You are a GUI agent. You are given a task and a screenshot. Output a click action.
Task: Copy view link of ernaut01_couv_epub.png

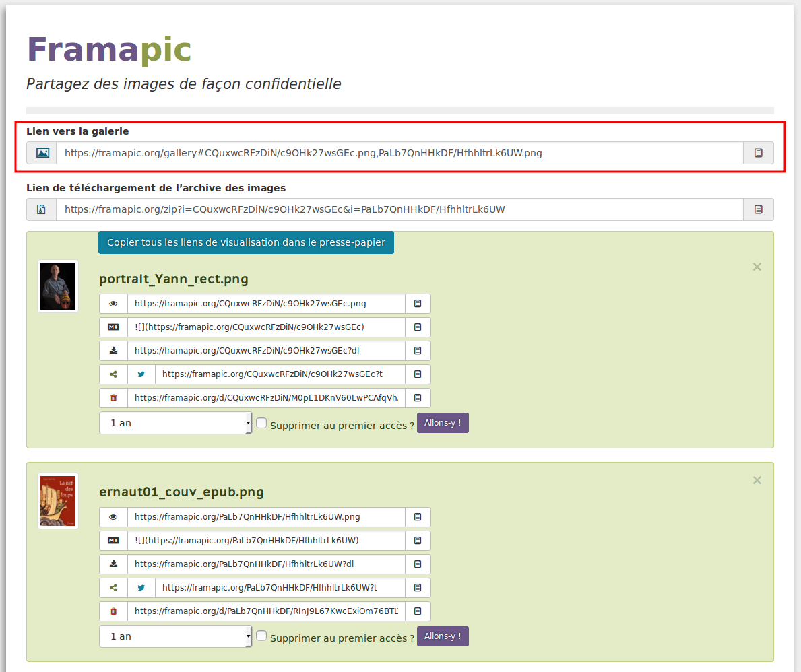click(x=418, y=516)
